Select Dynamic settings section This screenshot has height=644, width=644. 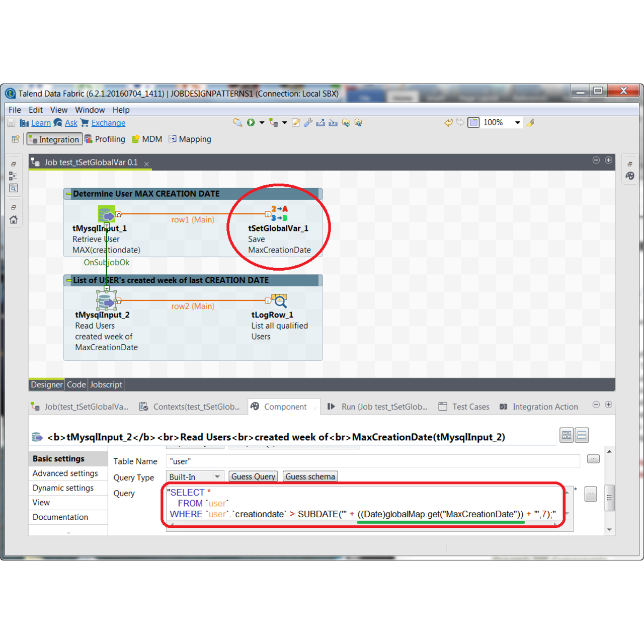click(x=68, y=488)
